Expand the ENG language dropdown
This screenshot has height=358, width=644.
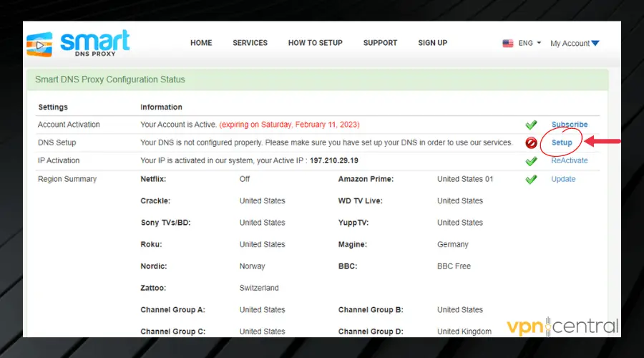pyautogui.click(x=530, y=44)
